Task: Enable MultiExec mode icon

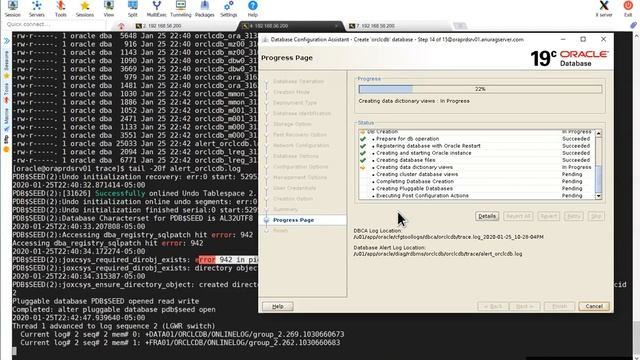Action: pos(156,9)
